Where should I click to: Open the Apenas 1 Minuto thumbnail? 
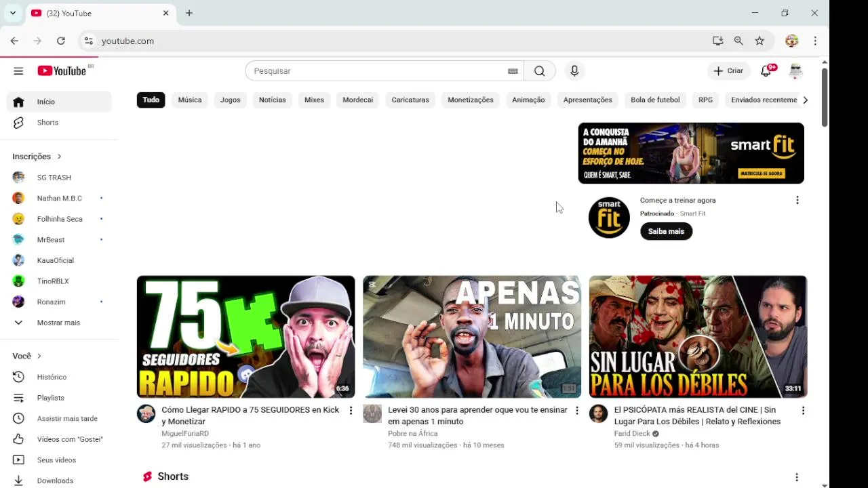click(x=472, y=337)
